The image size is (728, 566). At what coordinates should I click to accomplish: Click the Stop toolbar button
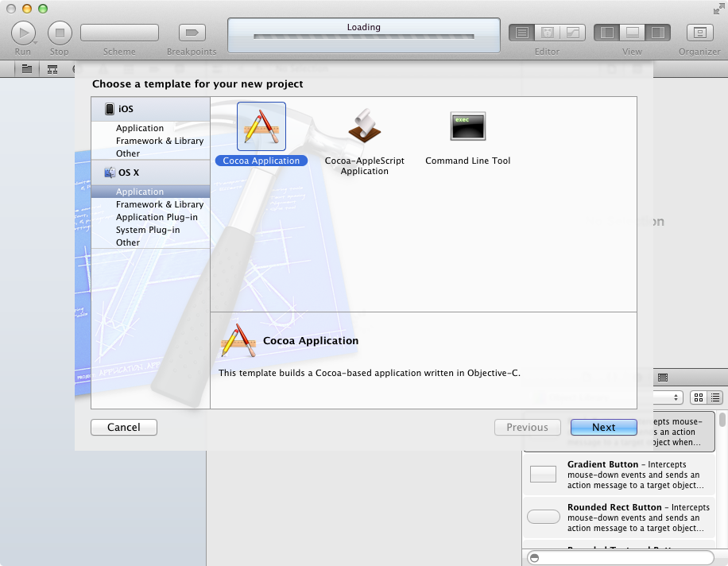[60, 33]
